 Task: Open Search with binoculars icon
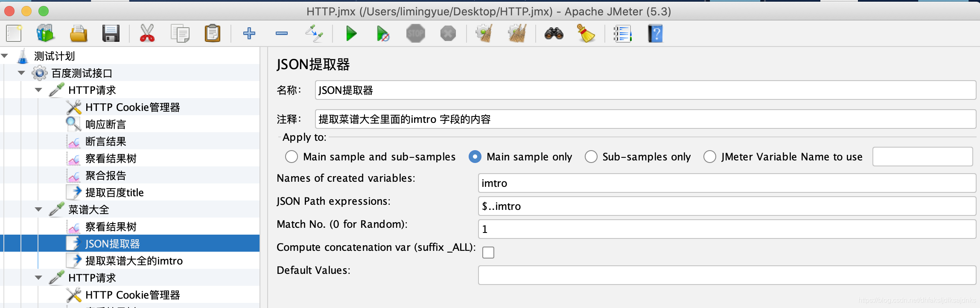554,33
